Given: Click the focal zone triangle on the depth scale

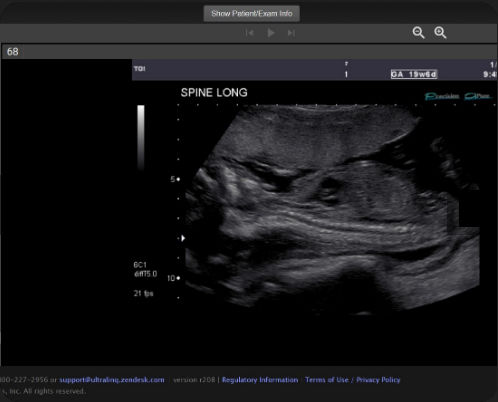Looking at the screenshot, I should pos(183,238).
